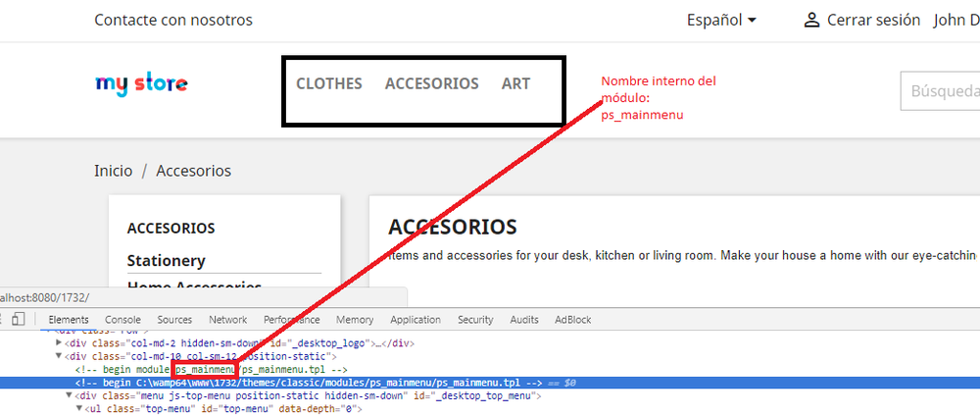Click the category description starting 'Items and accessories'

(684, 255)
